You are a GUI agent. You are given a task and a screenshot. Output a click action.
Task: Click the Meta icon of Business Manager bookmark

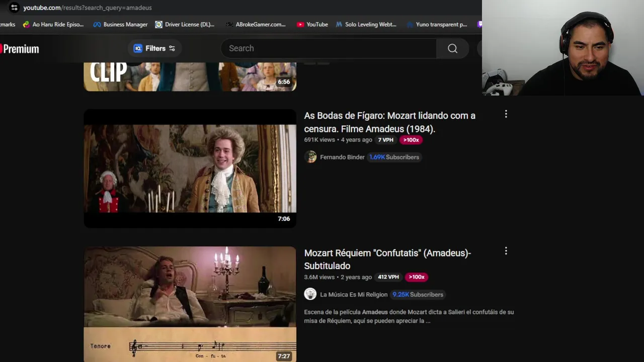pos(97,24)
